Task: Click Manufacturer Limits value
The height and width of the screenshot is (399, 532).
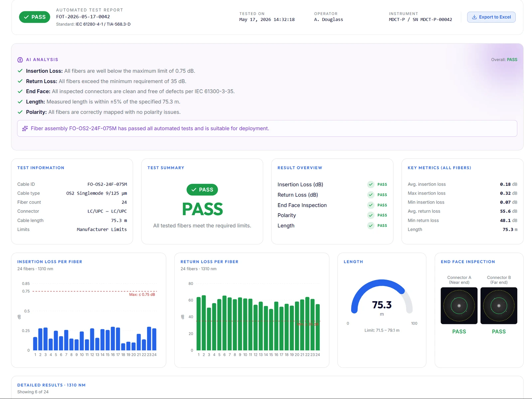Action: click(x=102, y=229)
